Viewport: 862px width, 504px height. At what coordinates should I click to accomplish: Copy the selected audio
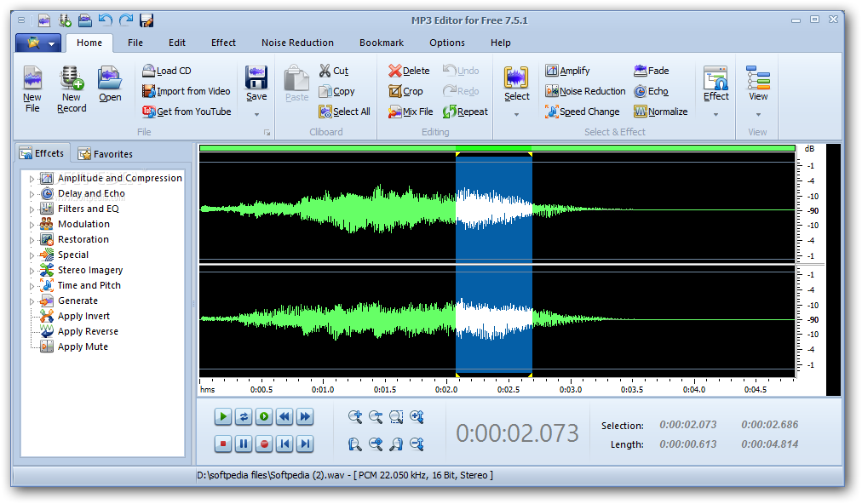336,91
